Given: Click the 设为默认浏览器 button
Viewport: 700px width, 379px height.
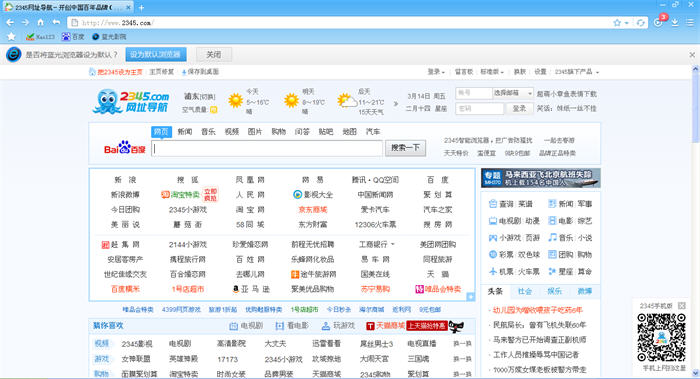Looking at the screenshot, I should point(156,54).
